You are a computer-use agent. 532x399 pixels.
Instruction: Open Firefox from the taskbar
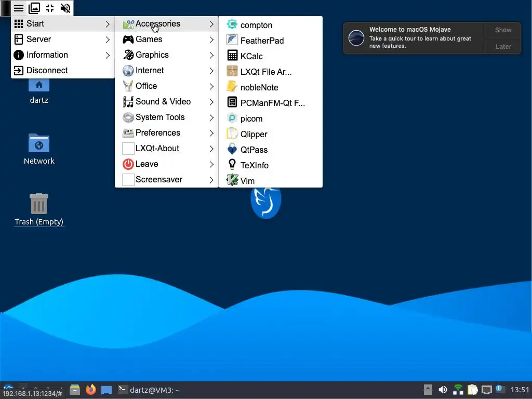pyautogui.click(x=90, y=390)
